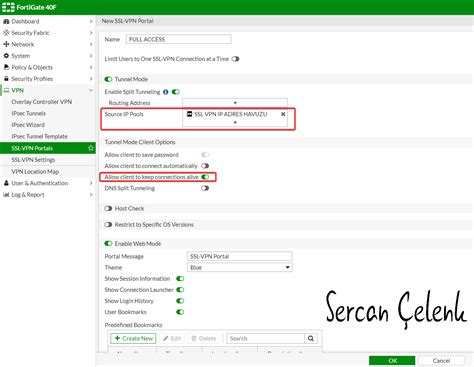474x367 pixels.
Task: Toggle Show Connection Launcher switch
Action: click(x=180, y=290)
